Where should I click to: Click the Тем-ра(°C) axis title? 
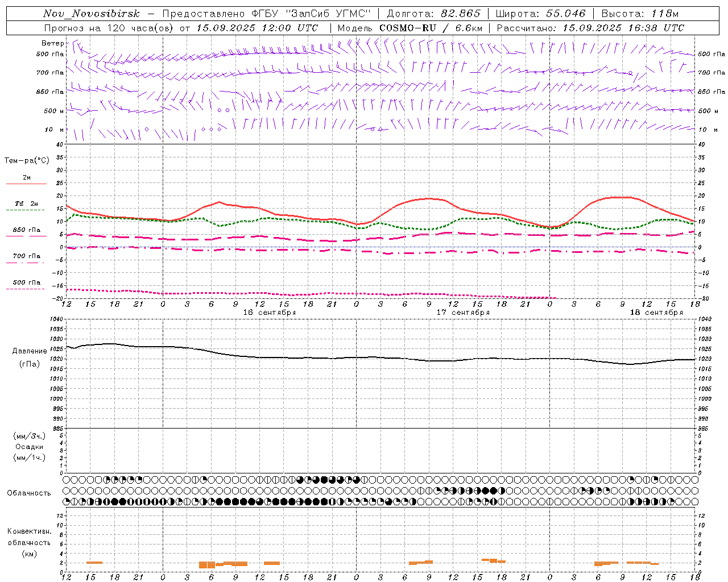point(27,161)
